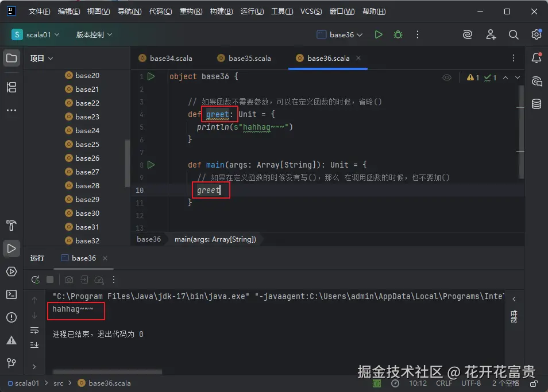Open the Navigate (导航) menu

click(129, 11)
